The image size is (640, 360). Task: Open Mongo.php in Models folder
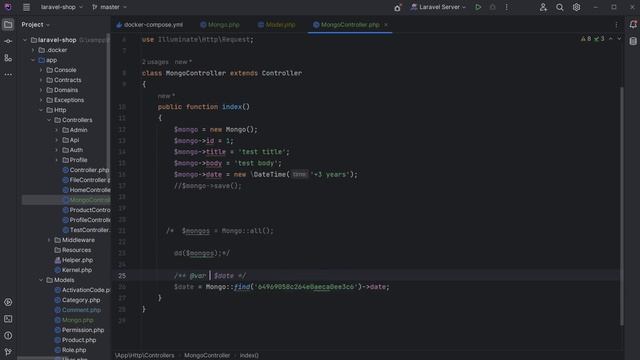pos(74,320)
